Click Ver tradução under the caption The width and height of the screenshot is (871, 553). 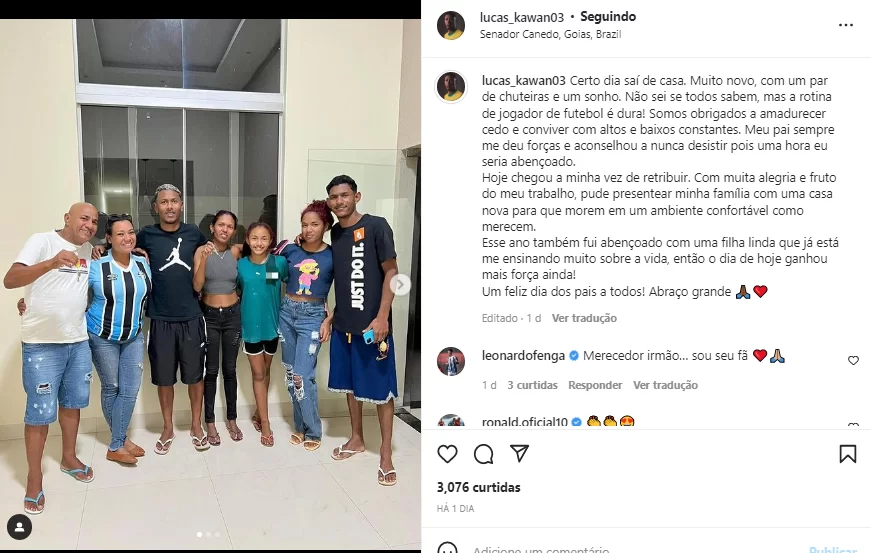pos(584,318)
